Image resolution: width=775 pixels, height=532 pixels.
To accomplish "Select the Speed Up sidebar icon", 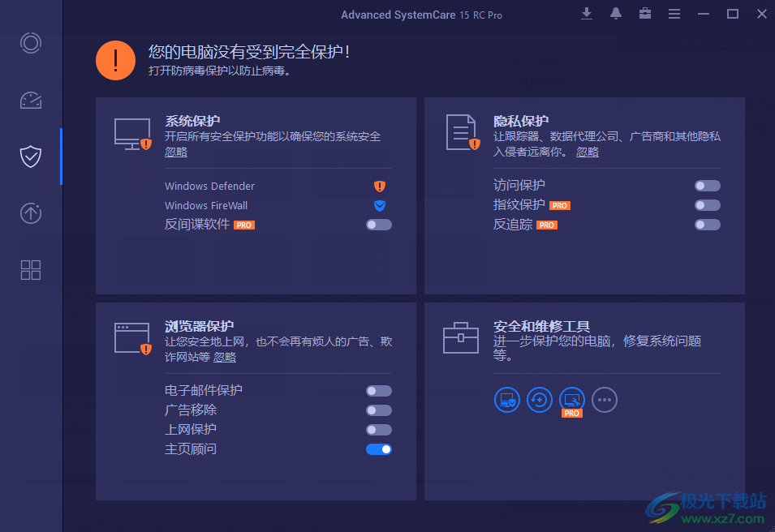I will [x=31, y=100].
